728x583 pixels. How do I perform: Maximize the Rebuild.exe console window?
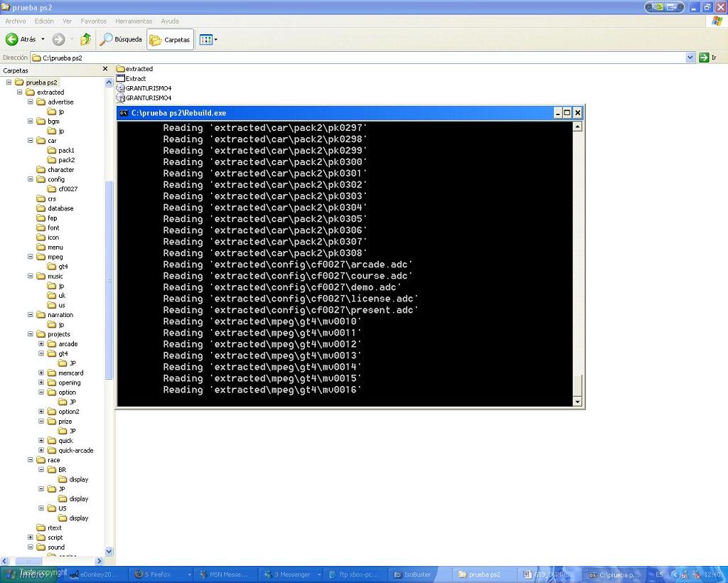pos(567,113)
